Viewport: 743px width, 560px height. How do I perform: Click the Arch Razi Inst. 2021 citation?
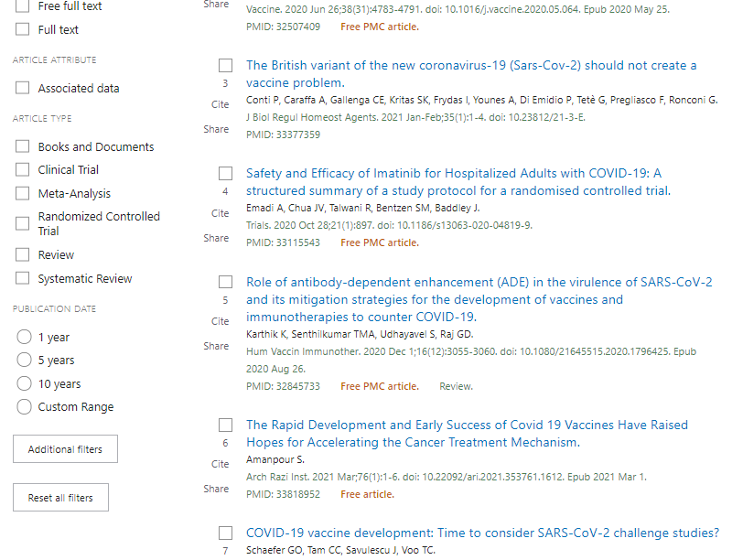pyautogui.click(x=447, y=477)
